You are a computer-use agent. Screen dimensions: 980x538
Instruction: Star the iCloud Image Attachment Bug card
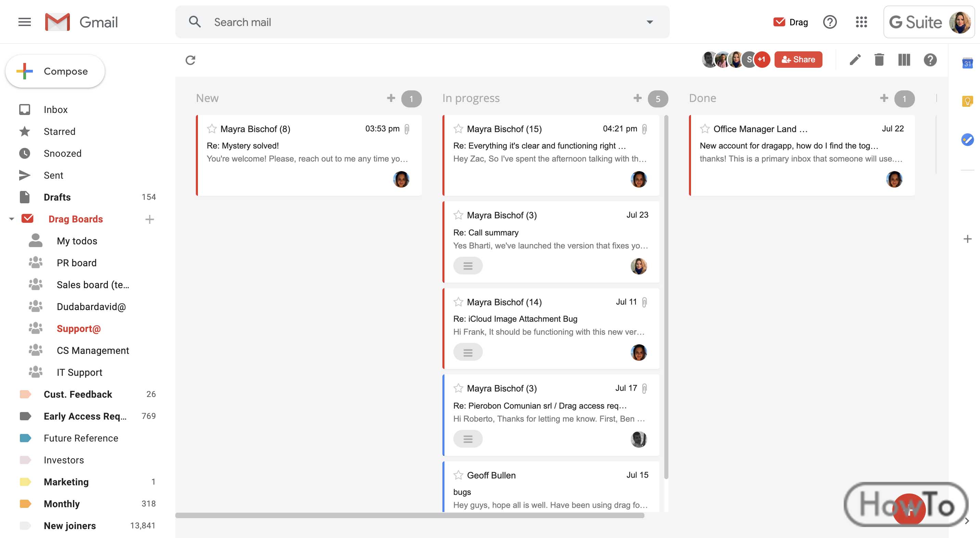click(458, 302)
